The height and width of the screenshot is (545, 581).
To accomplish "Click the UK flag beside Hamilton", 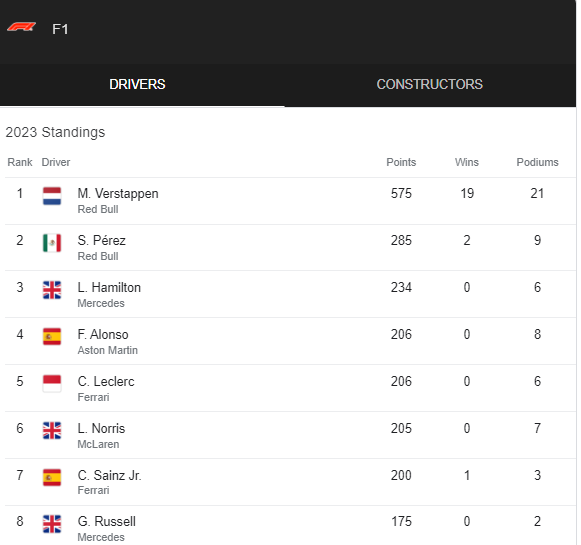I will [52, 290].
